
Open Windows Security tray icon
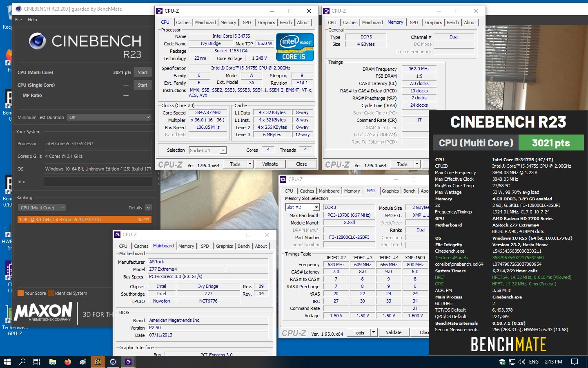coord(502,362)
